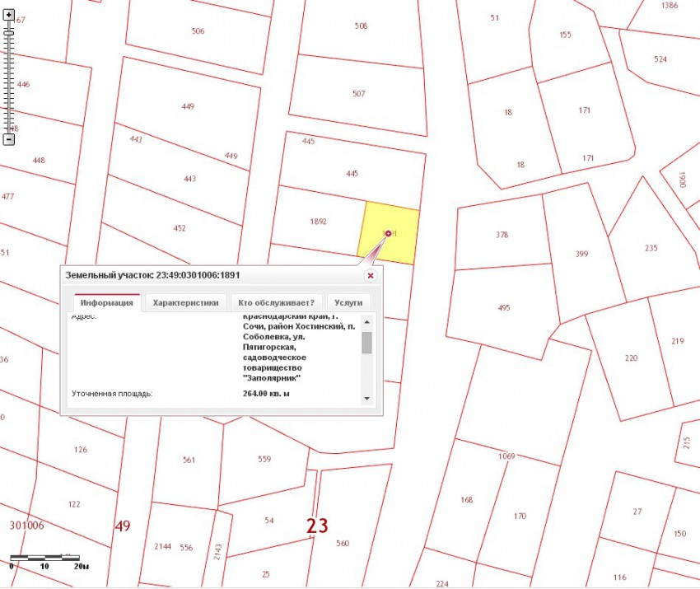Close the land parcel info popup
Viewport: 700px width, 589px height.
click(x=370, y=276)
